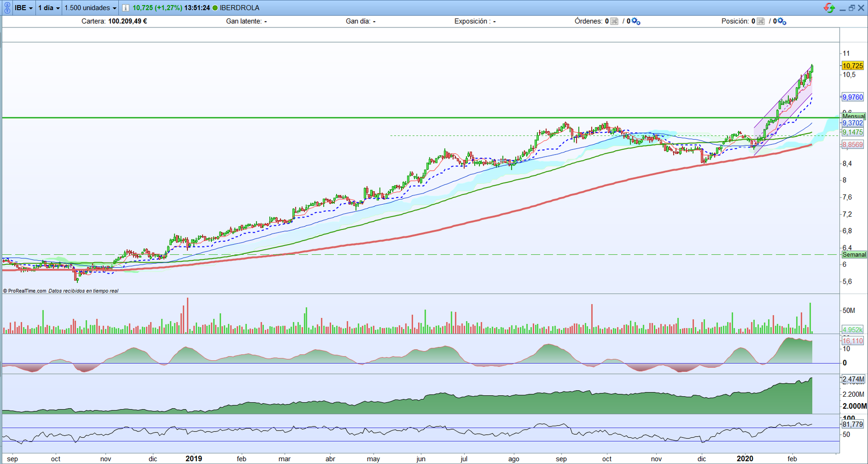Screen dimensions: 868x464
Task: Click the 2.474M indicator value label
Action: [x=853, y=380]
